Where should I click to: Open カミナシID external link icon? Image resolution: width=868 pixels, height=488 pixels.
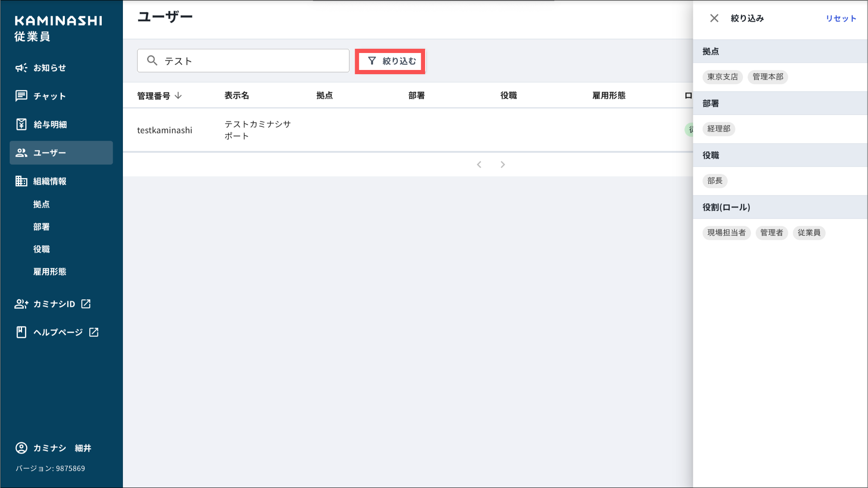click(x=86, y=304)
